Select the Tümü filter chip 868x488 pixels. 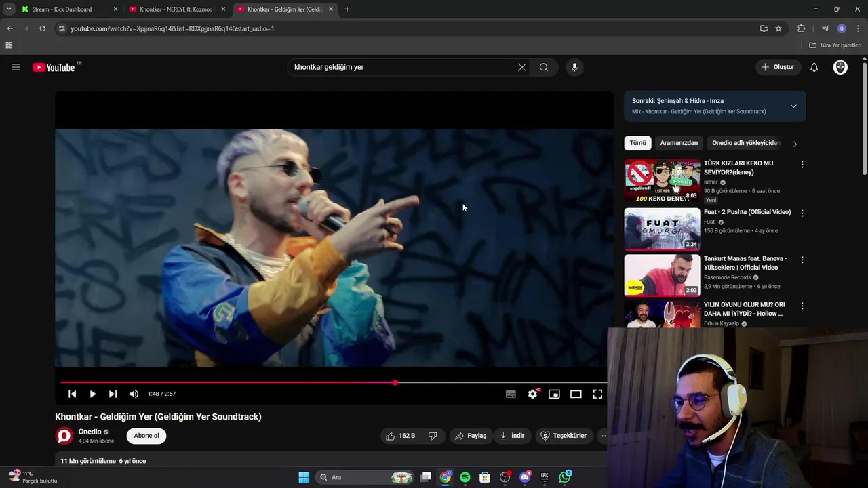pyautogui.click(x=637, y=143)
